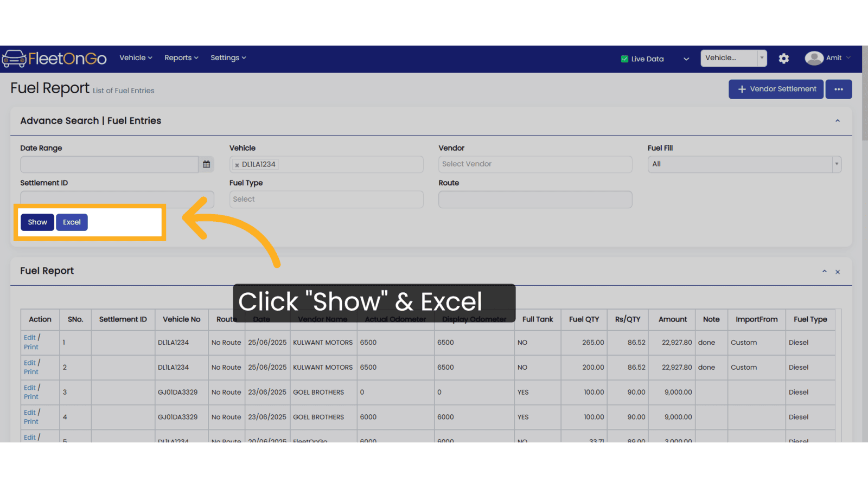Click the Full Tank column header
868x488 pixels.
tap(538, 319)
